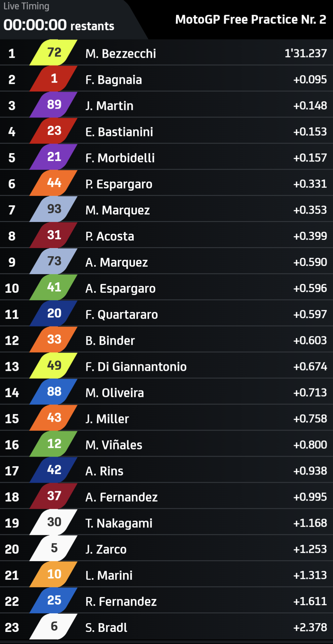333x644 pixels.
Task: Select the Live Timing tab
Action: pyautogui.click(x=26, y=6)
